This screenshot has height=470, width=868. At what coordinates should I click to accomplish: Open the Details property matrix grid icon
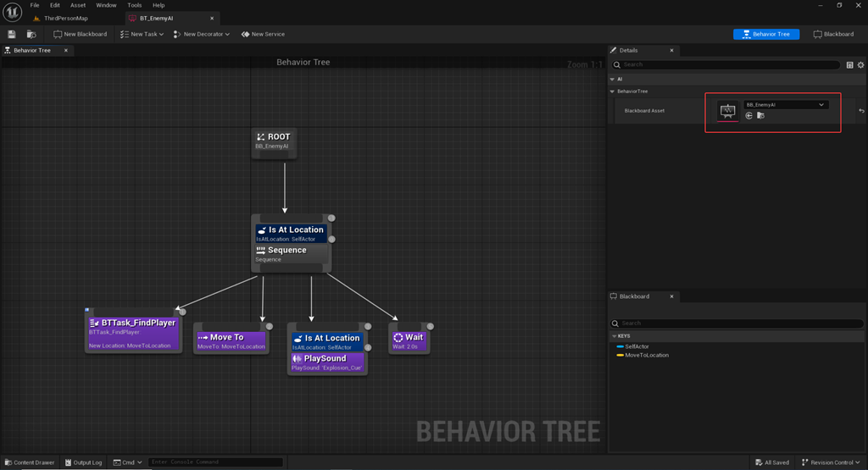[849, 65]
